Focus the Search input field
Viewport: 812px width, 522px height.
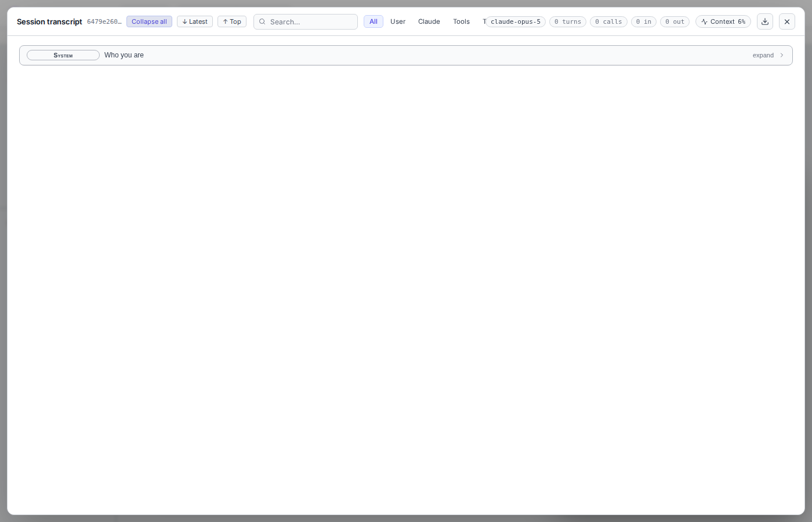[x=306, y=21]
